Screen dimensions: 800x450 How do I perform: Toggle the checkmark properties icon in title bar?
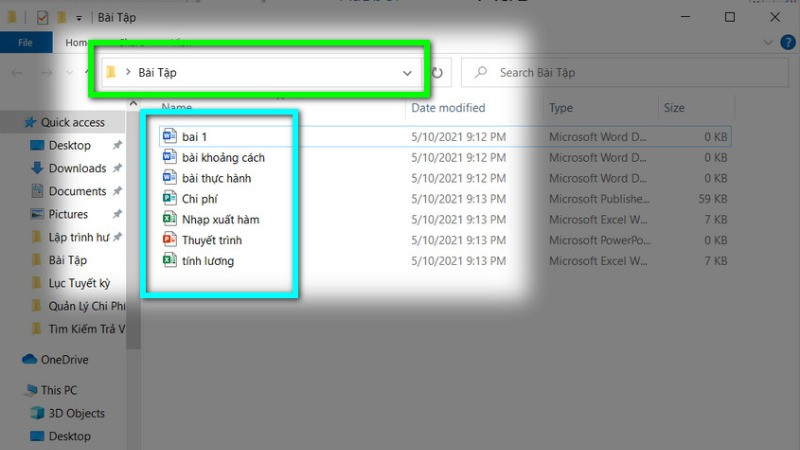41,17
